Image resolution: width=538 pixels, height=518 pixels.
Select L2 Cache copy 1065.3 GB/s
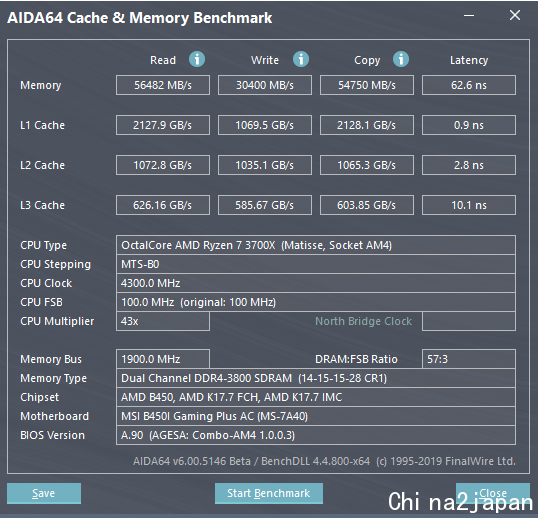[367, 165]
